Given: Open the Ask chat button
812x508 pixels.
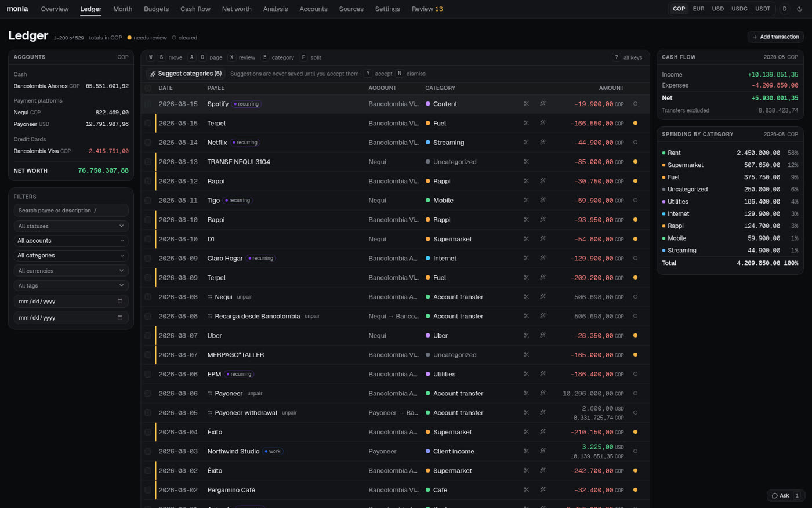Looking at the screenshot, I should tap(786, 495).
